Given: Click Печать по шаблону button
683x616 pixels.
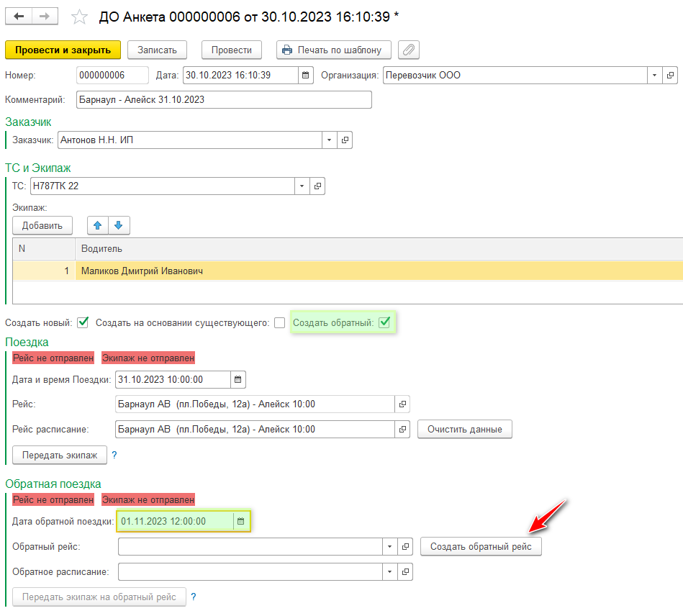Looking at the screenshot, I should pyautogui.click(x=334, y=50).
